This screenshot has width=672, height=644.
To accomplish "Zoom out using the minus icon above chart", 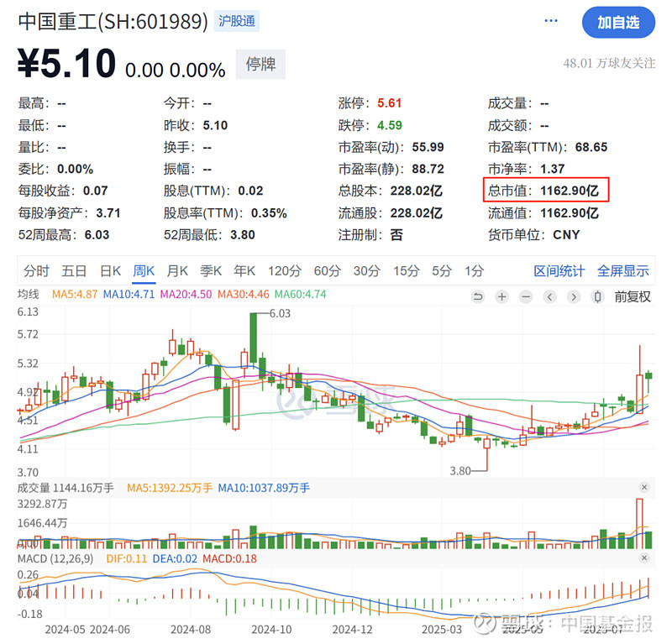I will click(x=525, y=296).
